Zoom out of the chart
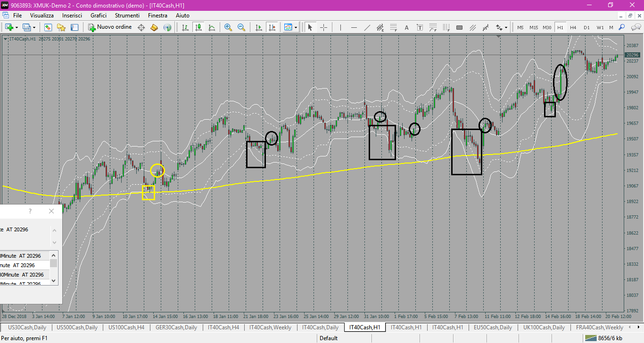Image resolution: width=644 pixels, height=343 pixels. coord(241,27)
